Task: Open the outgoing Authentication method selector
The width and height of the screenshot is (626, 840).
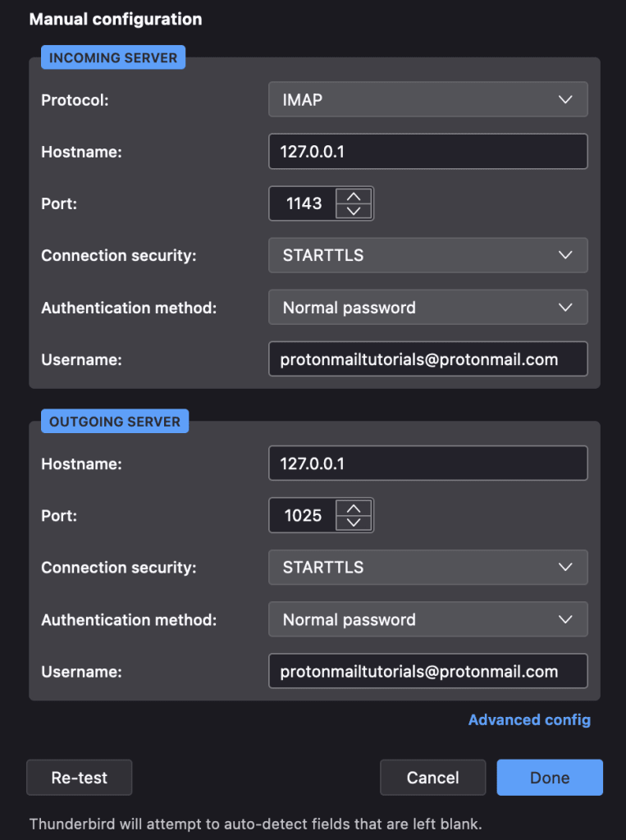Action: (x=427, y=619)
